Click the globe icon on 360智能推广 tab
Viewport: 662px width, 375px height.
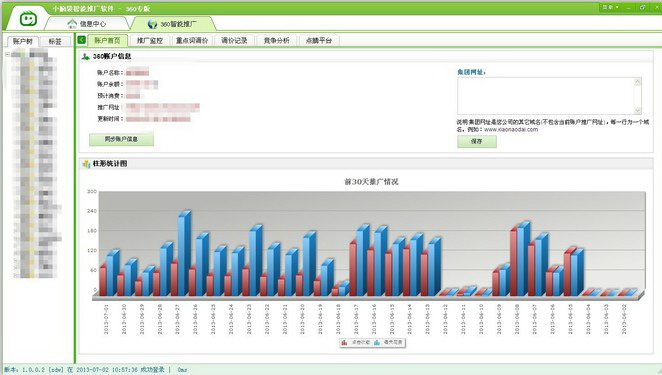point(152,24)
